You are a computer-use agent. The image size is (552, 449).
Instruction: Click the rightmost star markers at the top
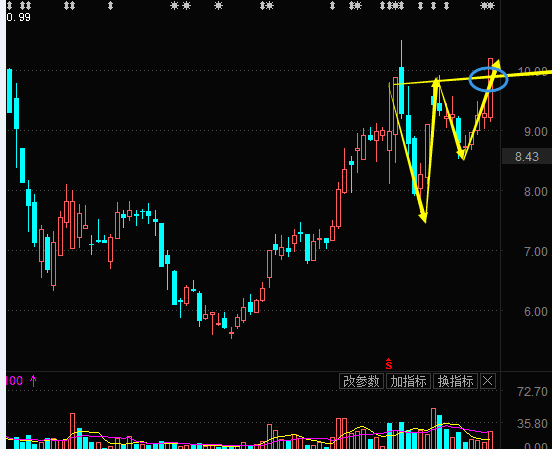pos(488,5)
